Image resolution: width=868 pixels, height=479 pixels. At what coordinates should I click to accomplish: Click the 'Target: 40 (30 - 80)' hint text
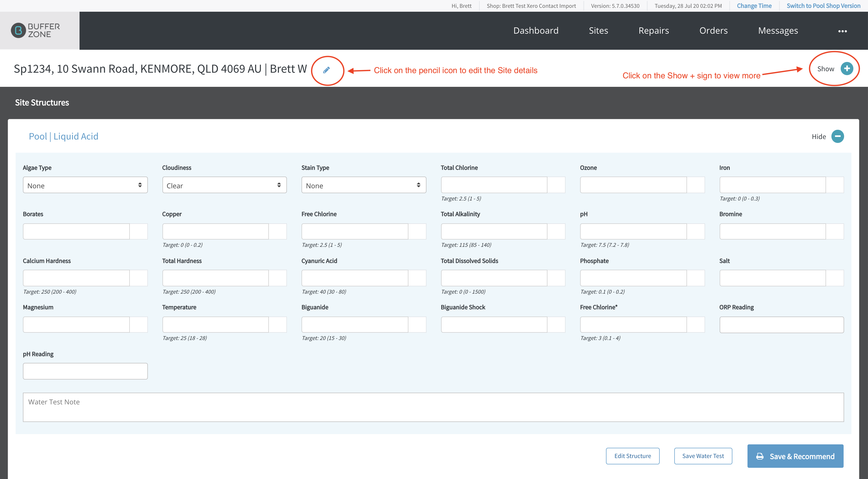324,292
